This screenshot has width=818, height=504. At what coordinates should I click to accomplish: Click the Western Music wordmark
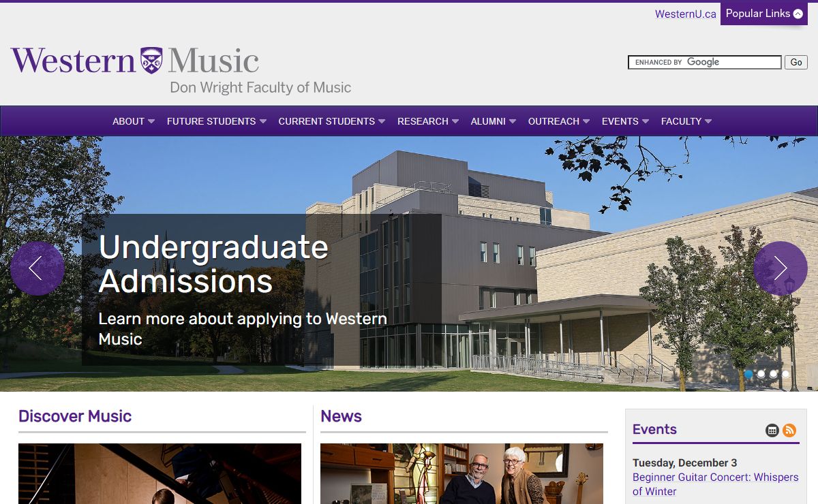(135, 61)
